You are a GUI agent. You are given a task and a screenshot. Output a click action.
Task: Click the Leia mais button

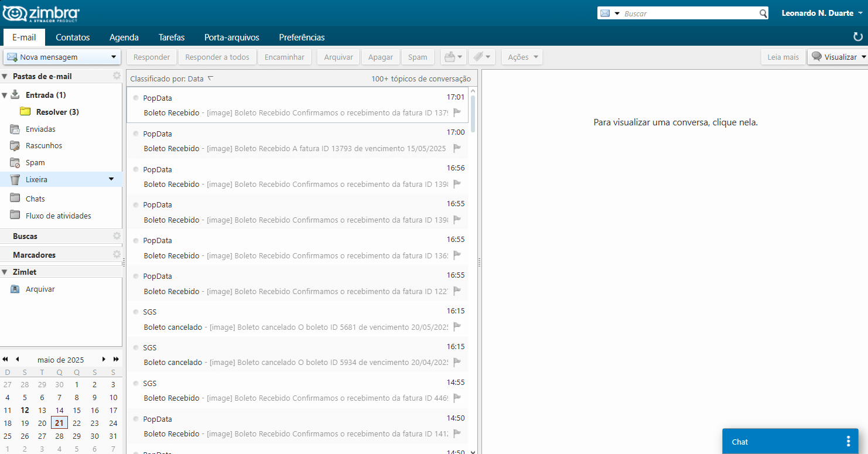coord(783,57)
